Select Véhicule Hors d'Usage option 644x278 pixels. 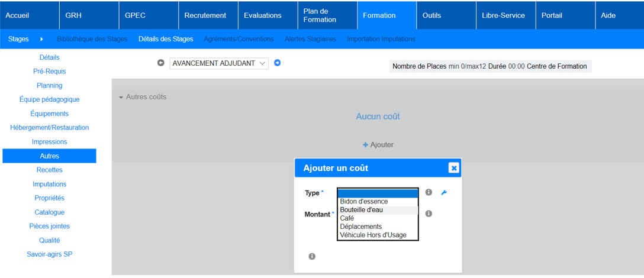(373, 235)
